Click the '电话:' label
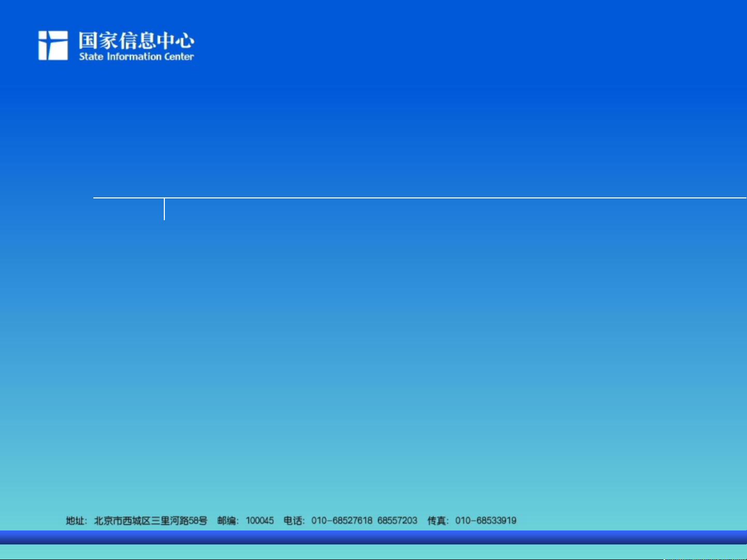747x560 pixels. coord(294,521)
